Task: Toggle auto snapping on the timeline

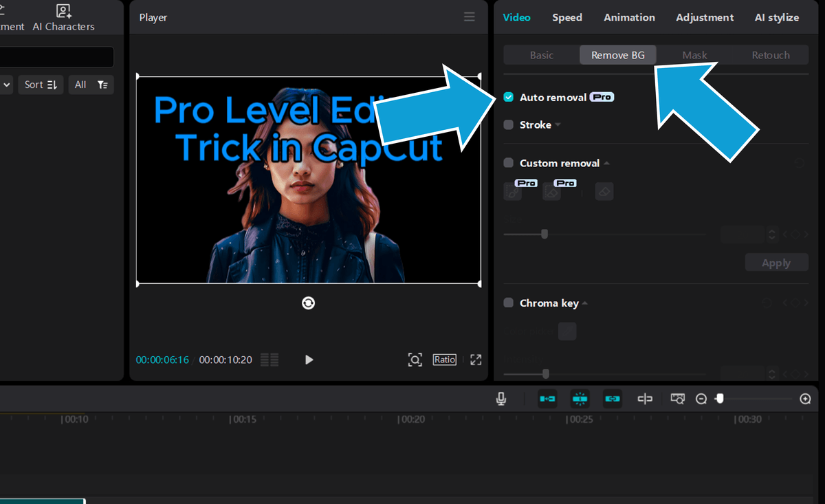Action: tap(580, 399)
